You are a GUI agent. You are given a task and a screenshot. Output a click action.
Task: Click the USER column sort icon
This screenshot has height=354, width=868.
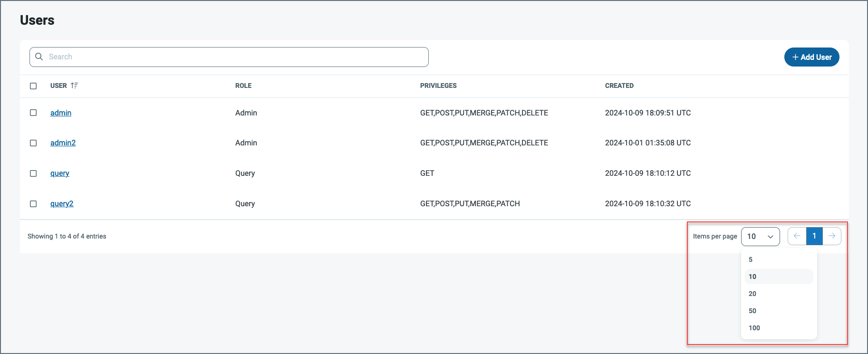click(x=74, y=86)
